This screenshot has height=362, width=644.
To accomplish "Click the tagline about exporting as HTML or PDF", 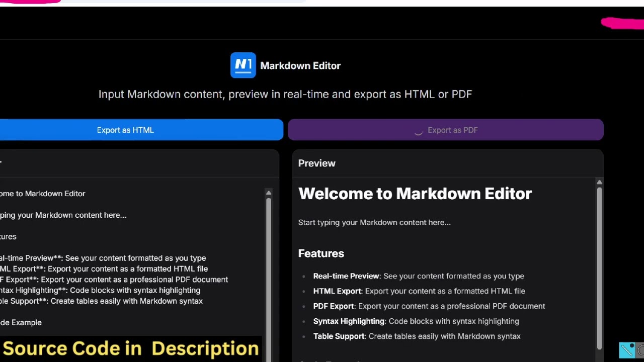I will point(285,94).
